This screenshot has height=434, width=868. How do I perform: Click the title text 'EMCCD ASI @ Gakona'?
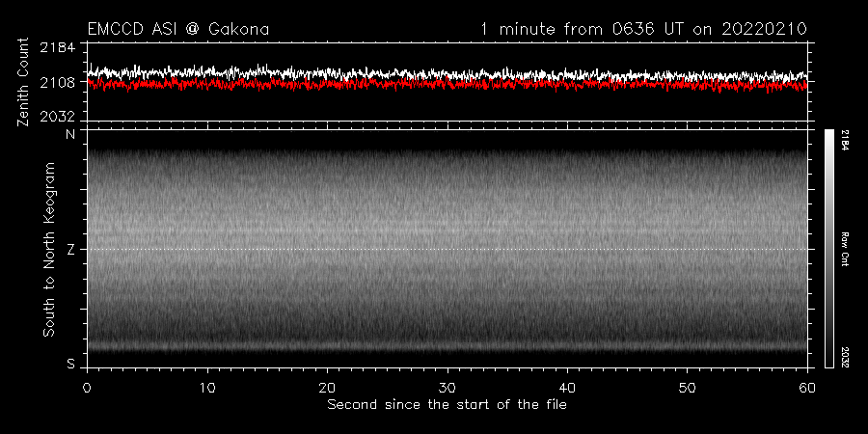tap(178, 29)
